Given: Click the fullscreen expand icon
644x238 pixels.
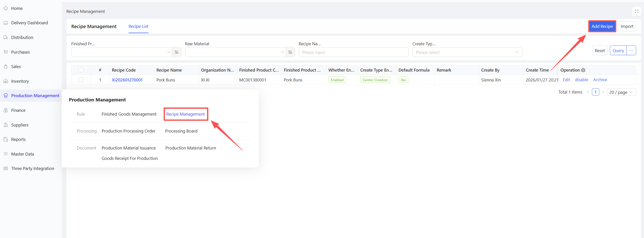Looking at the screenshot, I should point(637,11).
